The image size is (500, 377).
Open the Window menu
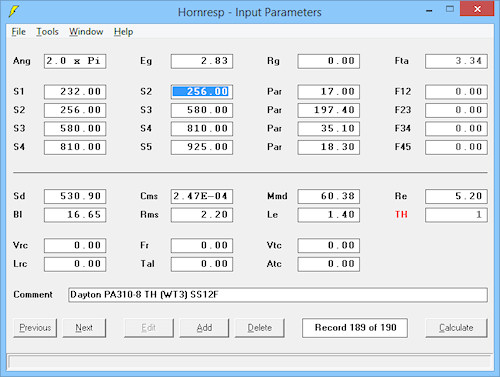point(86,32)
